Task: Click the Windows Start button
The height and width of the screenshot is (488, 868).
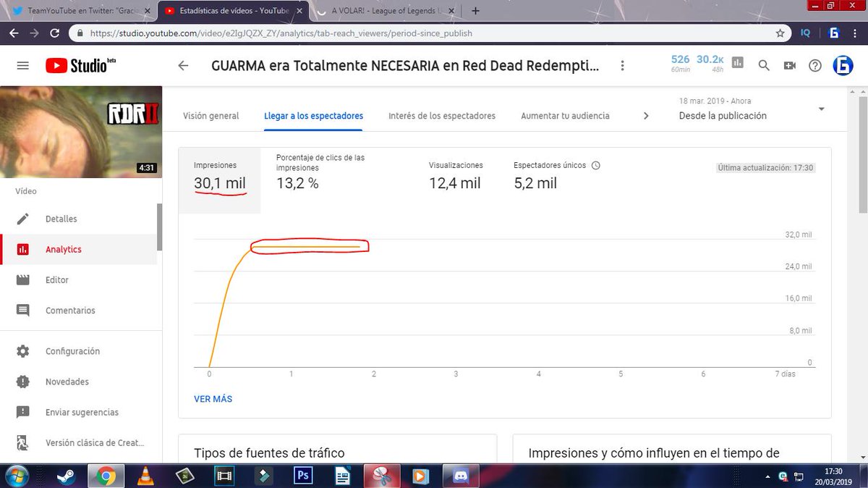Action: point(16,476)
